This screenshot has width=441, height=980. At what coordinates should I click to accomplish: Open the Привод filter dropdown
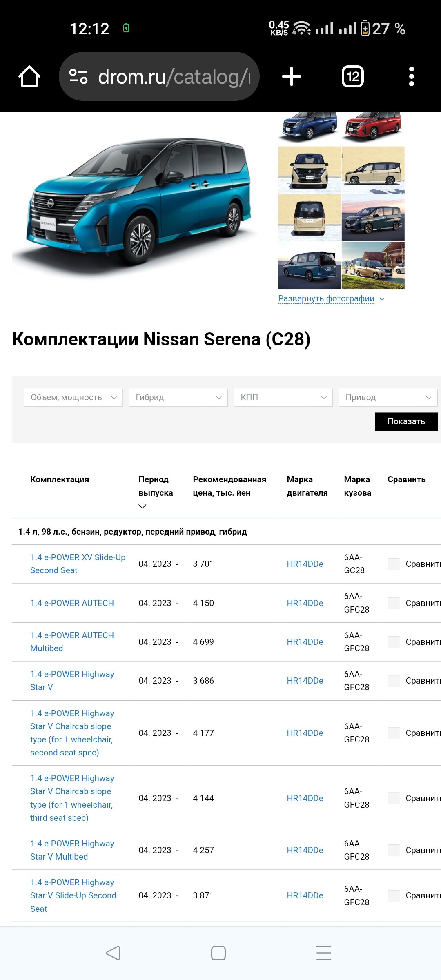(388, 397)
